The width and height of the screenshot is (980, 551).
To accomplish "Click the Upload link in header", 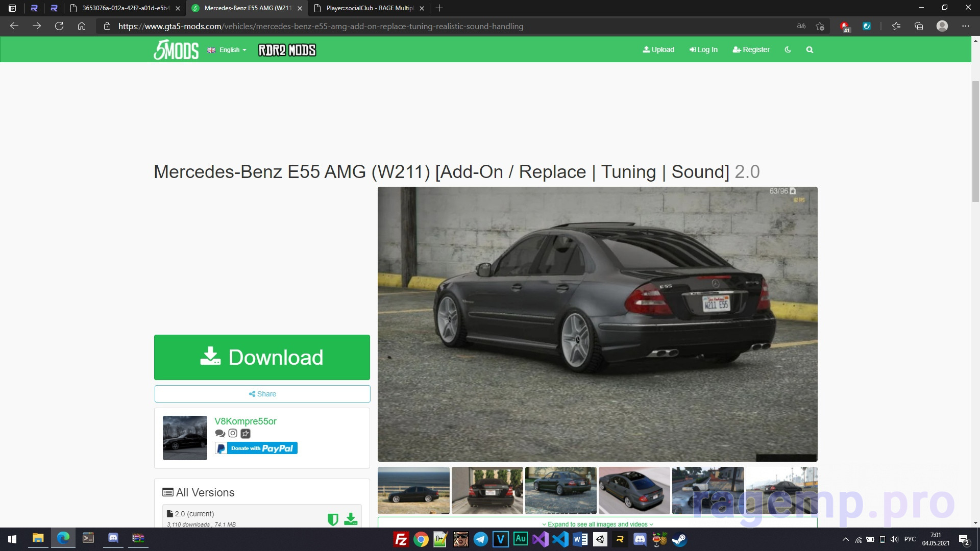I will pos(658,49).
